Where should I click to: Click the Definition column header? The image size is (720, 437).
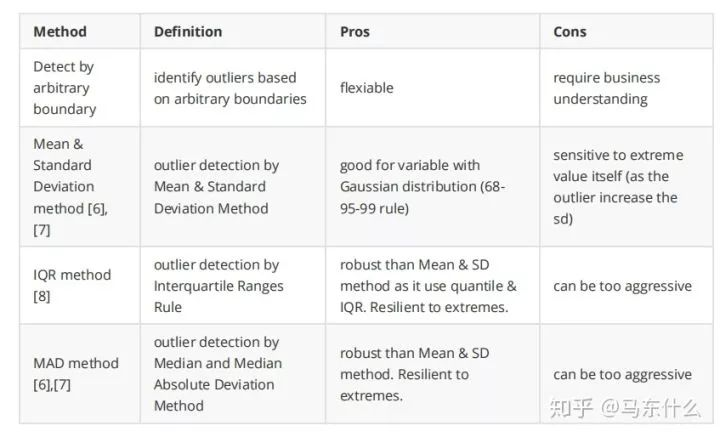tap(187, 31)
